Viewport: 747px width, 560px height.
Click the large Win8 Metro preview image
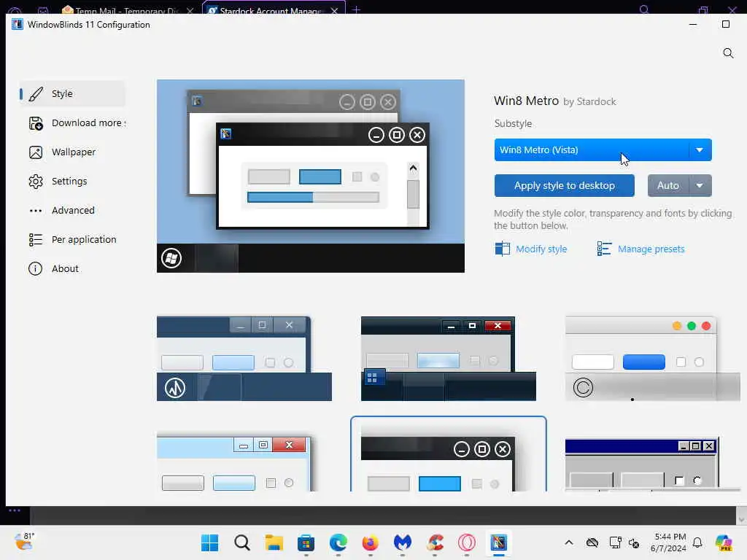311,176
